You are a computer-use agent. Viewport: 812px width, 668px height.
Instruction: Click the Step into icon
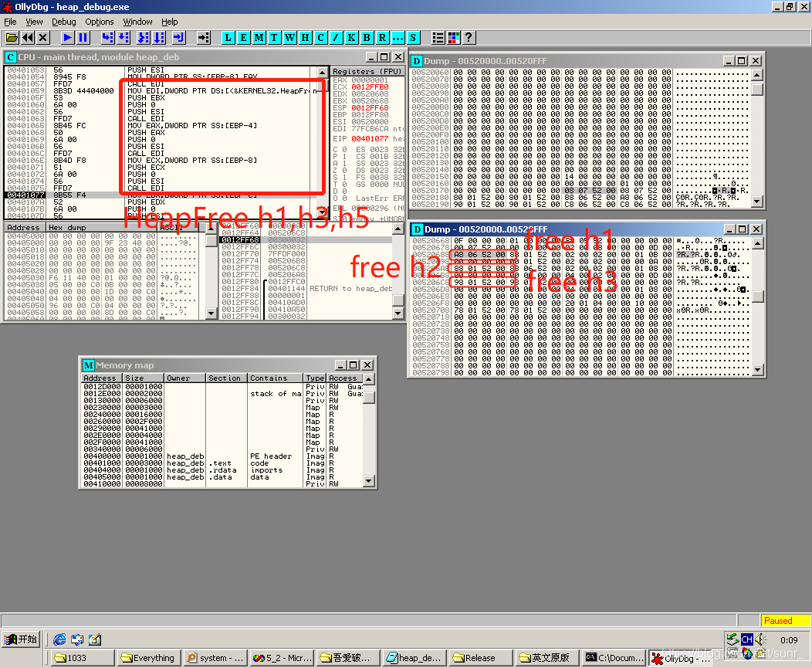coord(107,37)
